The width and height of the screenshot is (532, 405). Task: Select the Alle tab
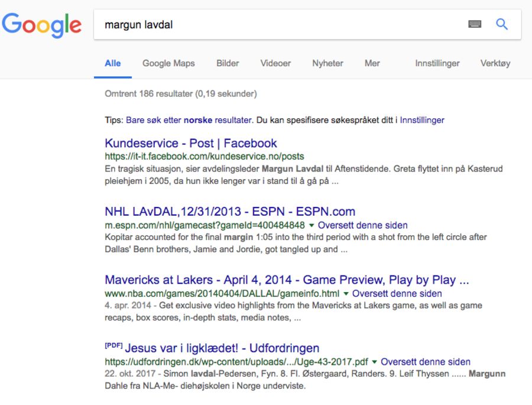[x=113, y=63]
